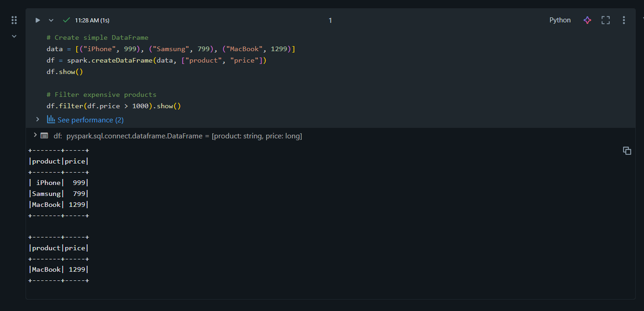Screen dimensions: 644x311
Task: Open the See performance (2) link
Action: pyautogui.click(x=91, y=120)
